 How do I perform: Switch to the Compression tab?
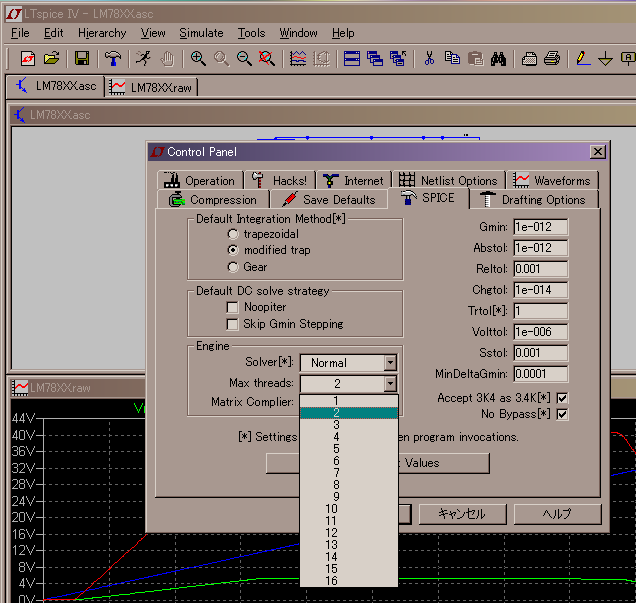[213, 200]
